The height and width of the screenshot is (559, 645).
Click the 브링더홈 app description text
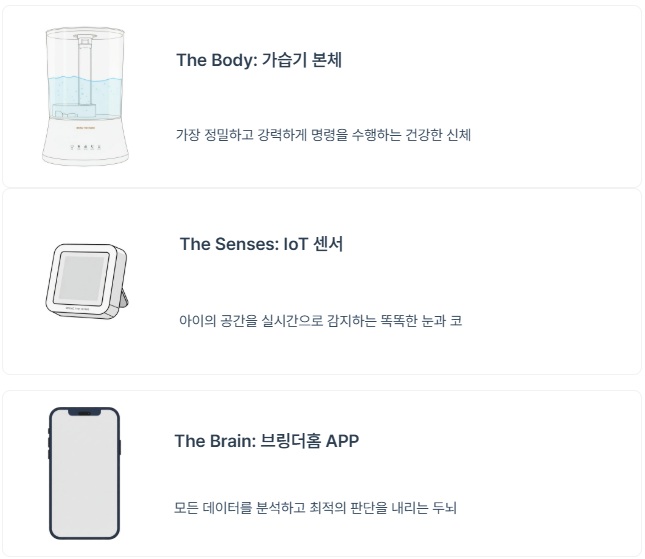(315, 508)
